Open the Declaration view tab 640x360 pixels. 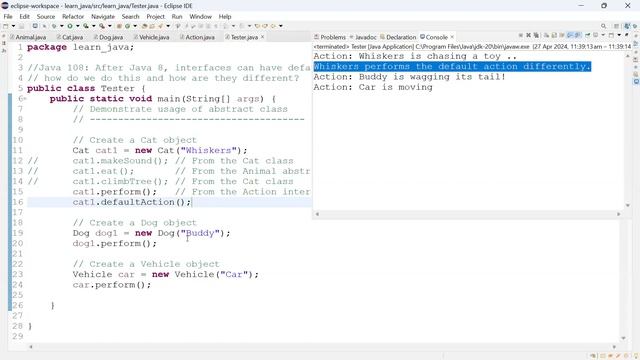click(x=398, y=37)
